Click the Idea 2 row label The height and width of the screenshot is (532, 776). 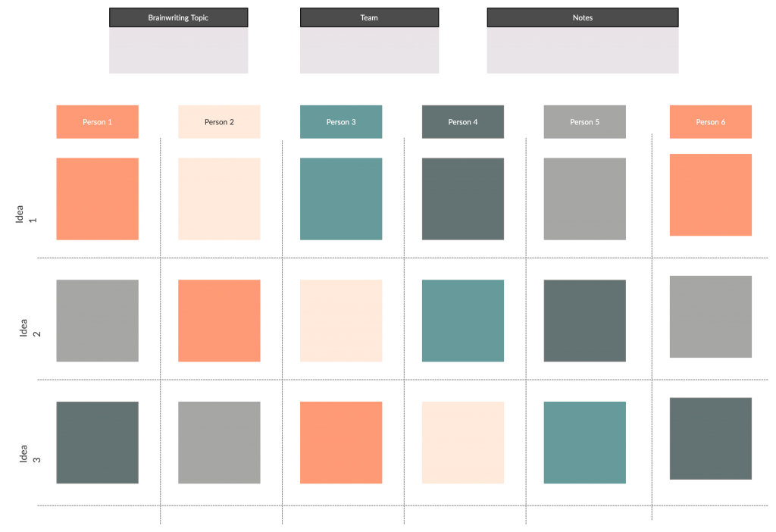[23, 327]
